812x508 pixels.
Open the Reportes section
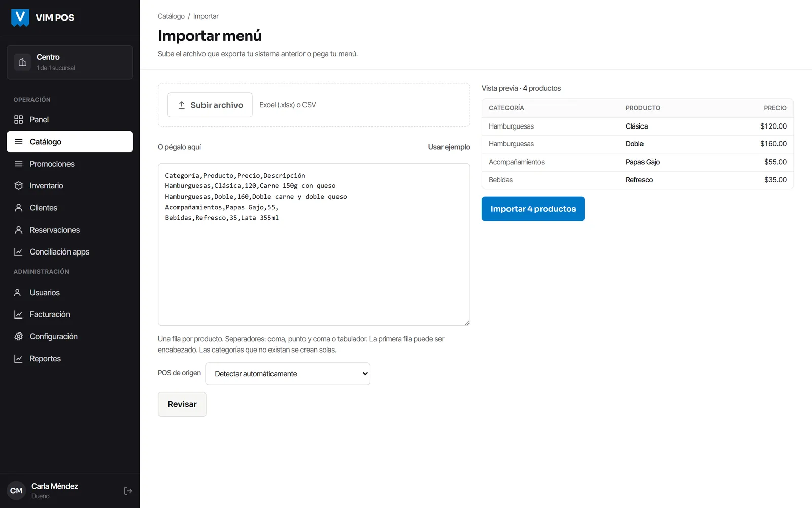pos(70,359)
